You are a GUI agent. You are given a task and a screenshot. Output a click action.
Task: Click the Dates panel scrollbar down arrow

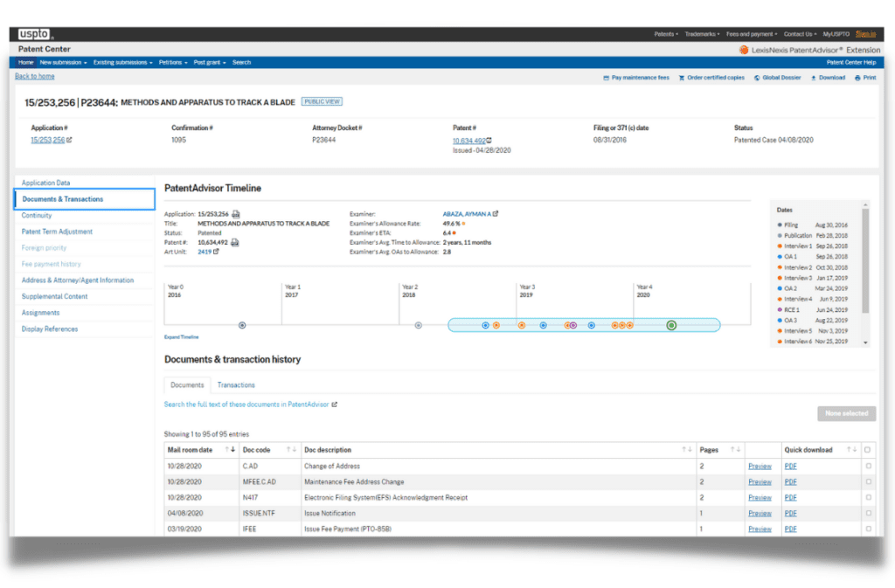[866, 342]
